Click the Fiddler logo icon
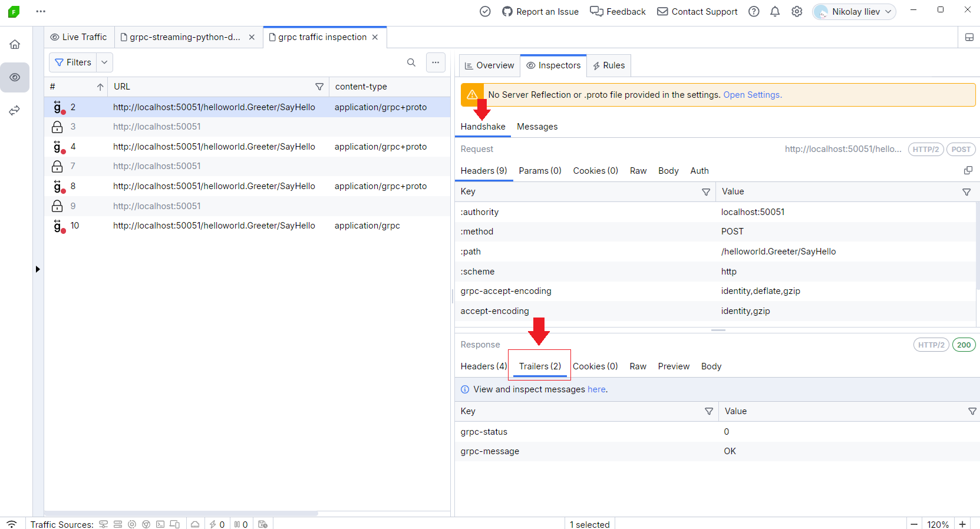Viewport: 980px width, 529px height. pyautogui.click(x=14, y=11)
